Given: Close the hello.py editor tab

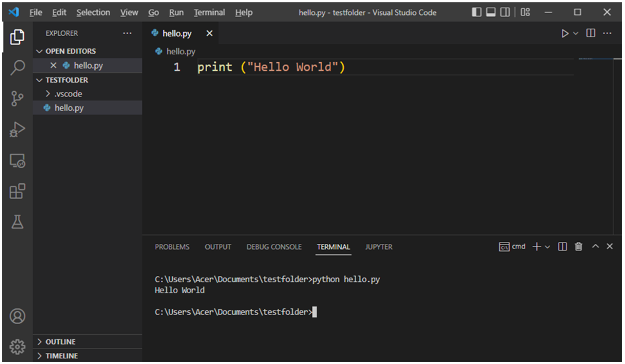Looking at the screenshot, I should [209, 33].
